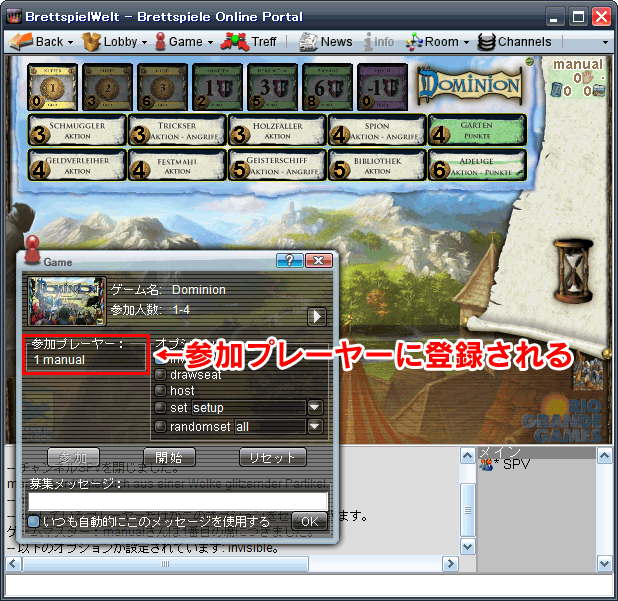Click chat horizontal scroll right arrow
The height and width of the screenshot is (601, 618).
pos(449,564)
